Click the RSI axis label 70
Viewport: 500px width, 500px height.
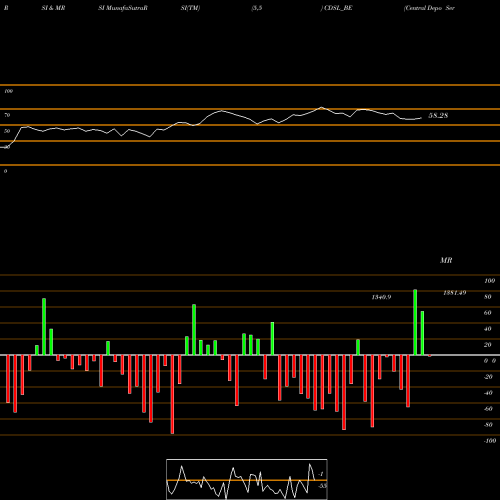click(x=7, y=115)
